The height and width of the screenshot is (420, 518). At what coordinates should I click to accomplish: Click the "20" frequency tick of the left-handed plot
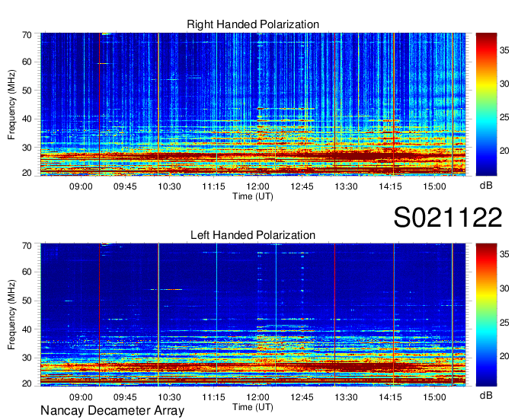27,383
